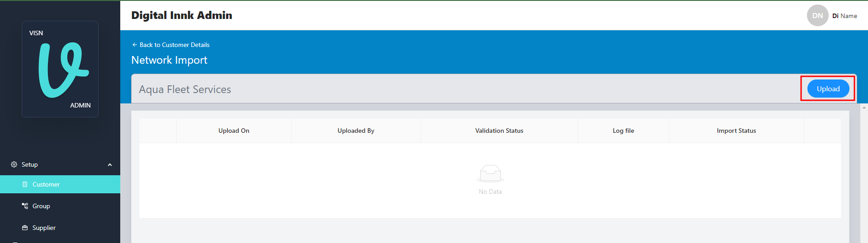Open Supplier in the sidebar
This screenshot has width=868, height=243.
(x=60, y=228)
